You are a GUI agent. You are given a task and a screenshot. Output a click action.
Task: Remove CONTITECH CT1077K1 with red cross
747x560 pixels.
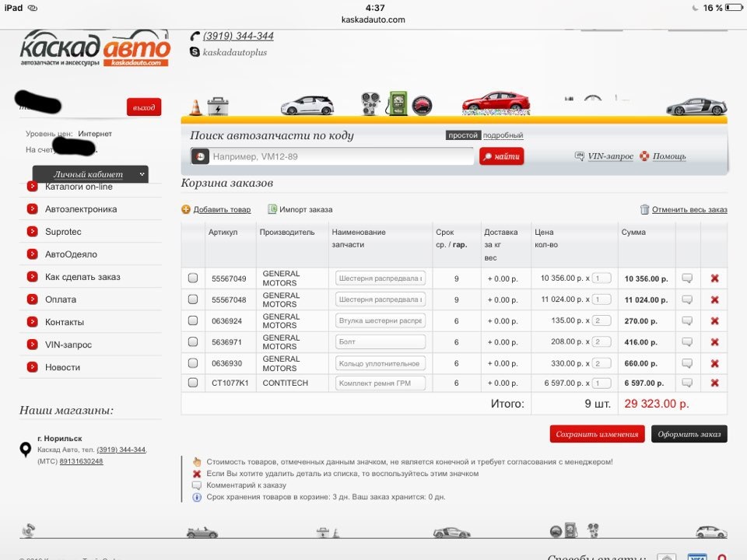point(714,383)
